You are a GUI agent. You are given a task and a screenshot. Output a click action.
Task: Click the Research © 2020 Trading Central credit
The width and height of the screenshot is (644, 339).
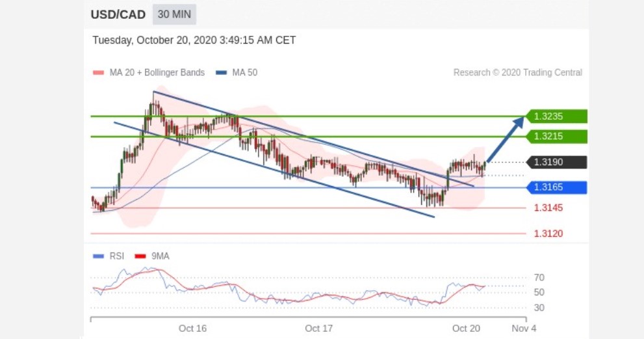(517, 73)
